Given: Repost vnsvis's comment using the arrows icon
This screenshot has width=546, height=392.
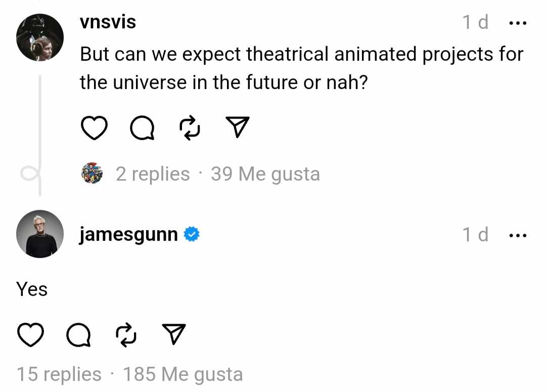Looking at the screenshot, I should click(190, 128).
